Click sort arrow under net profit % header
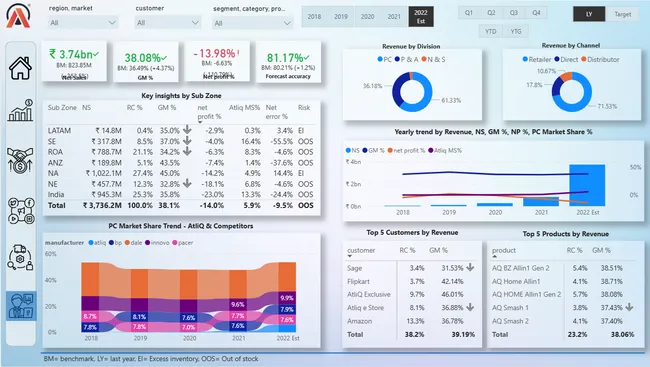 pos(200,122)
